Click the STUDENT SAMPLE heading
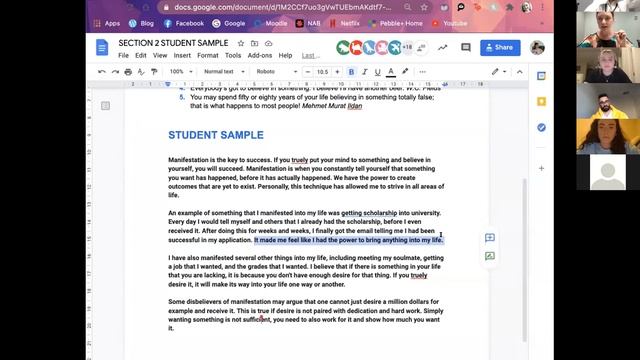 [216, 135]
